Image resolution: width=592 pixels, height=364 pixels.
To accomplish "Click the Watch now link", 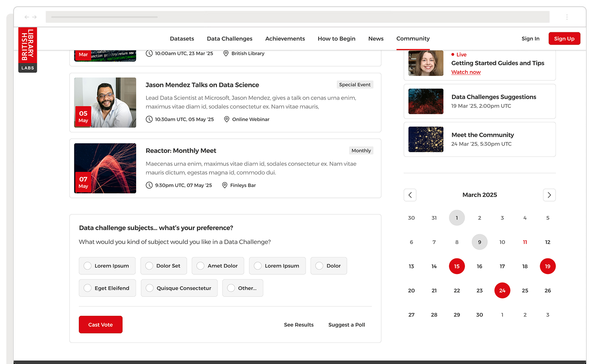I will (x=466, y=72).
